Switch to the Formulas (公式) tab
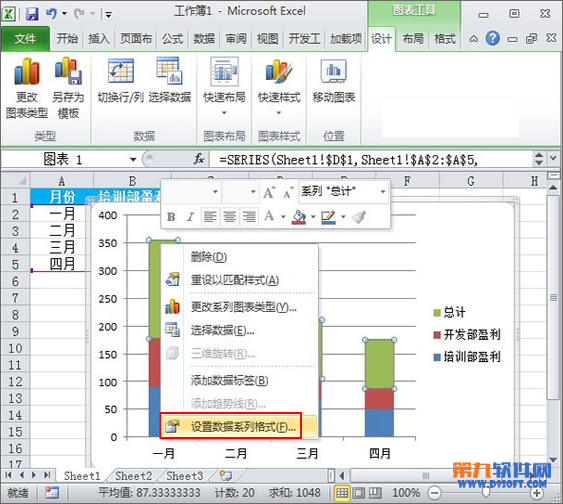This screenshot has width=563, height=504. [172, 38]
